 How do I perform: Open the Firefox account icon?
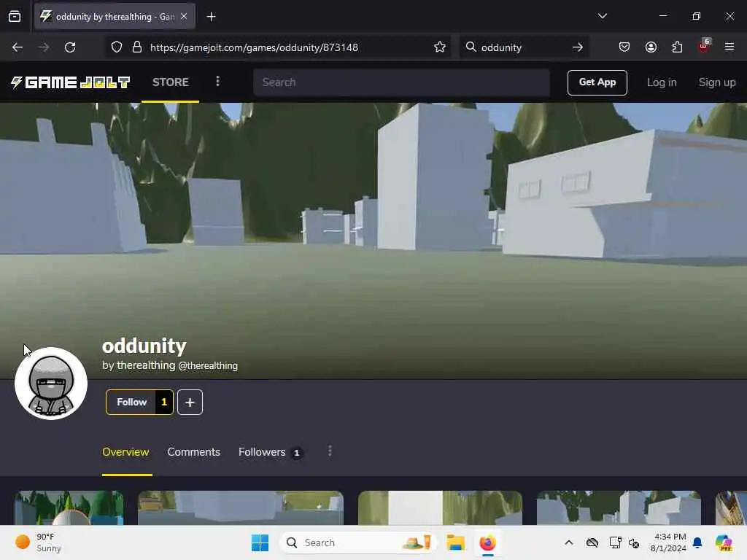tap(651, 47)
